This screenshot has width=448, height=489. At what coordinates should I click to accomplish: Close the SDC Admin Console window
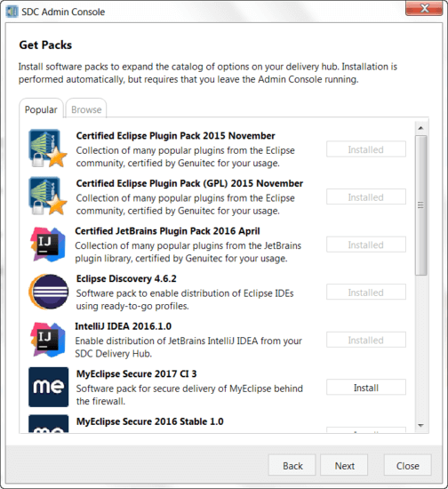(424, 8)
